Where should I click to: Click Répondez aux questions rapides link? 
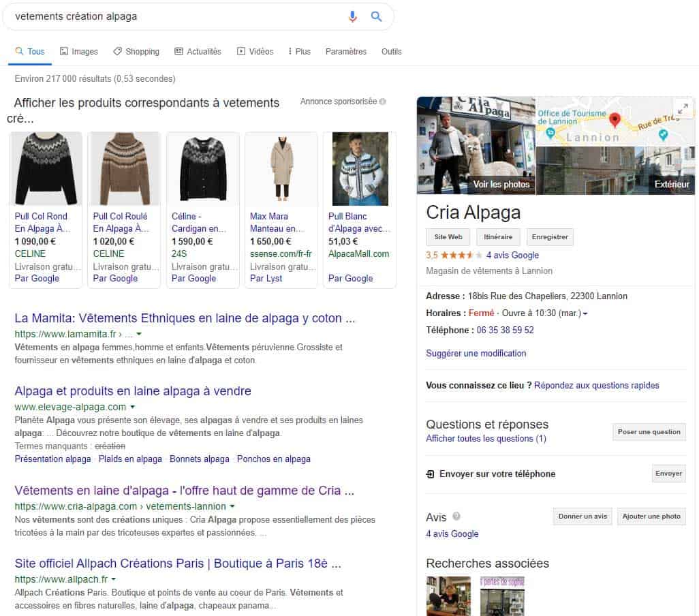pos(597,386)
